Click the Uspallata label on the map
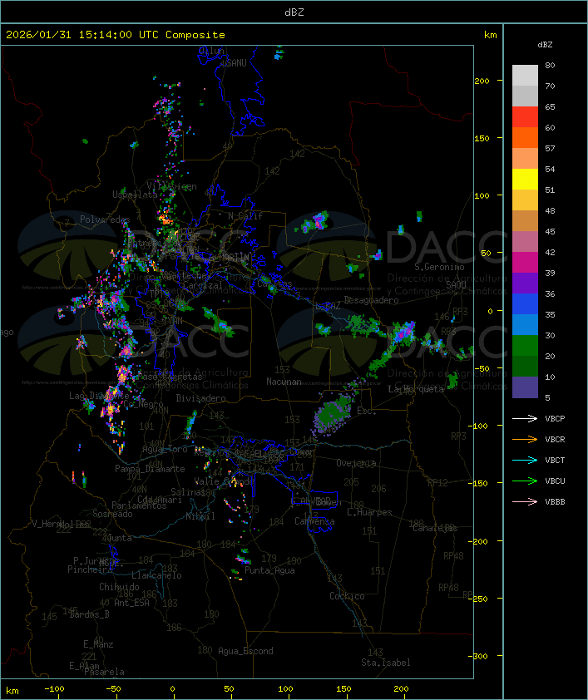This screenshot has height=700, width=588. (x=135, y=195)
